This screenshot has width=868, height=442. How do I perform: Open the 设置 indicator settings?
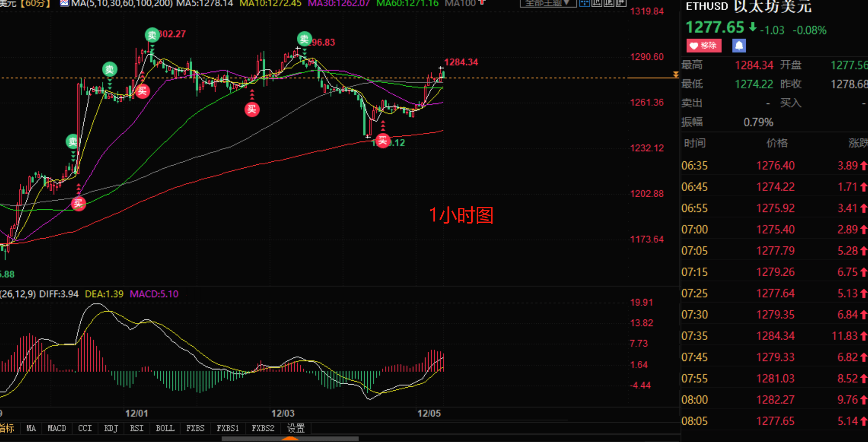[x=296, y=428]
